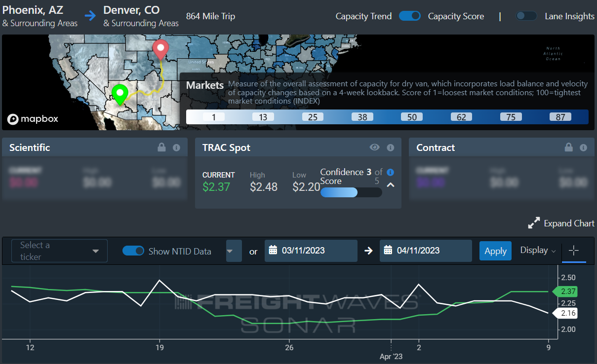Viewport: 597px width, 364px height.
Task: Click the Expand Chart arrows icon
Action: (x=534, y=223)
